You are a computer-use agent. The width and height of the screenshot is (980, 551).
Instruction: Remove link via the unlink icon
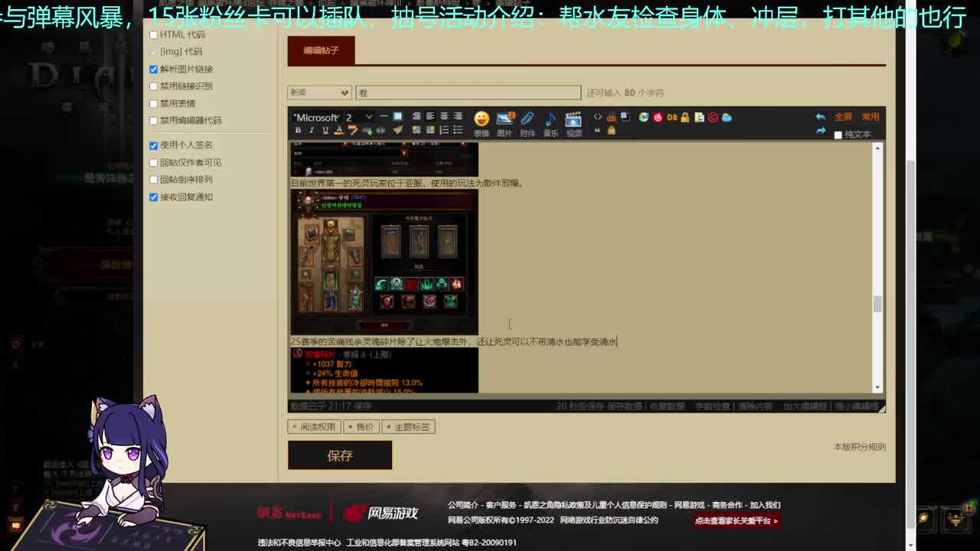coord(381,130)
